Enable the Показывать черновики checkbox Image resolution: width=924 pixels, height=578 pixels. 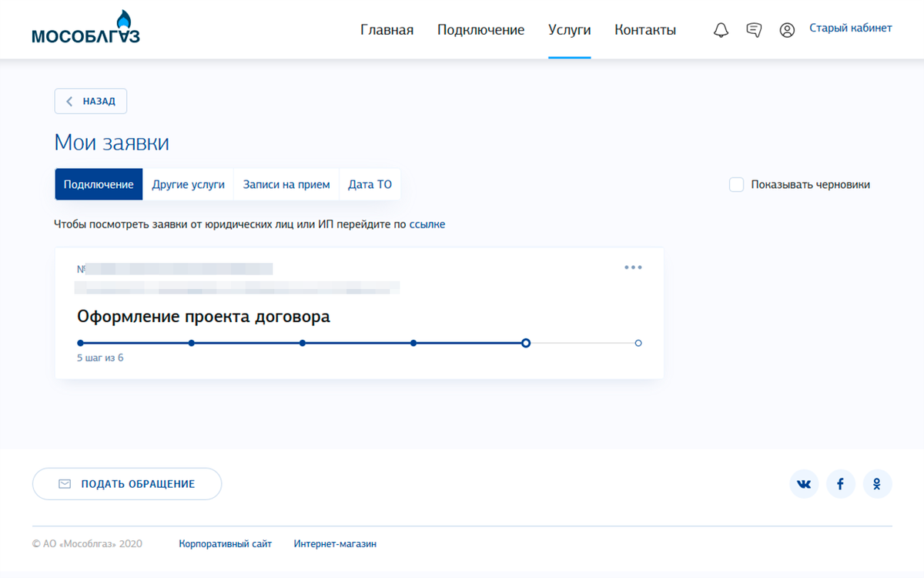736,184
